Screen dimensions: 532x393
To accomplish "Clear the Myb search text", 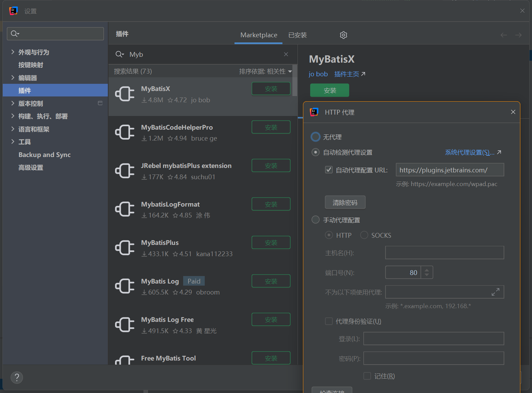I will (286, 54).
